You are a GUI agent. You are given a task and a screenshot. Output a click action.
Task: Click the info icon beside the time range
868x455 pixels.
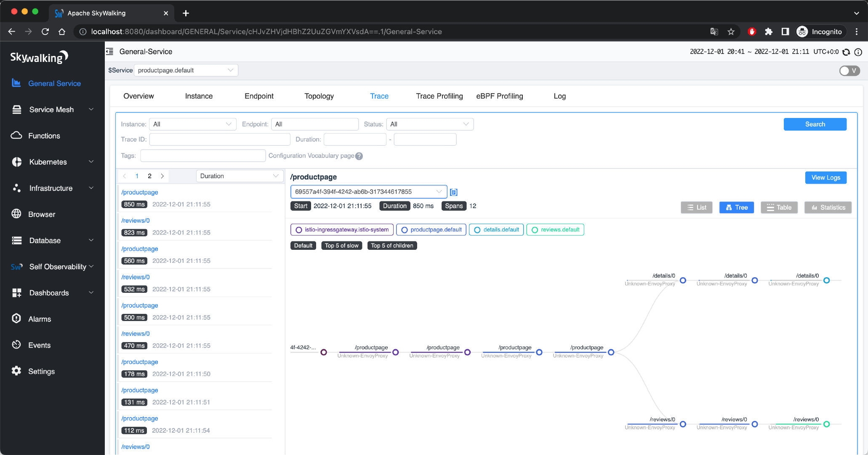[859, 52]
